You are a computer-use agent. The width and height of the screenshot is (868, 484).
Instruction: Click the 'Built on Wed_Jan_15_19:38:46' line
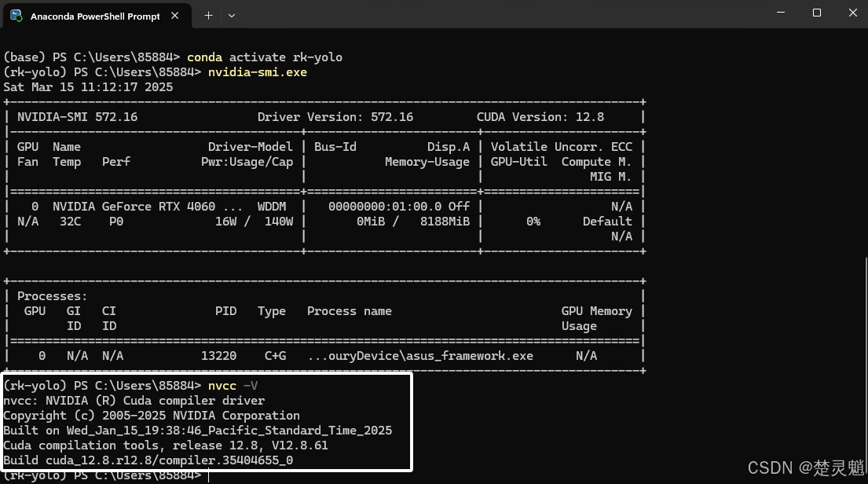tap(198, 431)
